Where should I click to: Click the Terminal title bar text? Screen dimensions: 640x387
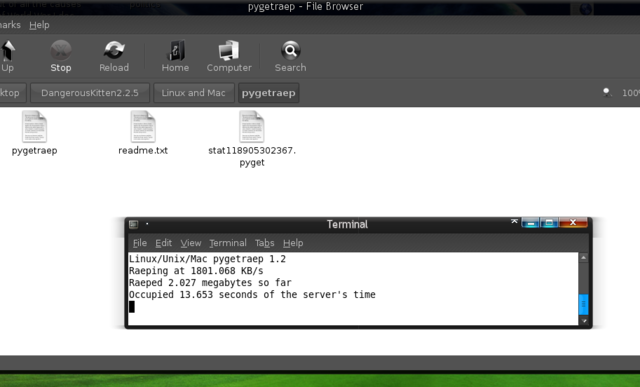tap(347, 224)
